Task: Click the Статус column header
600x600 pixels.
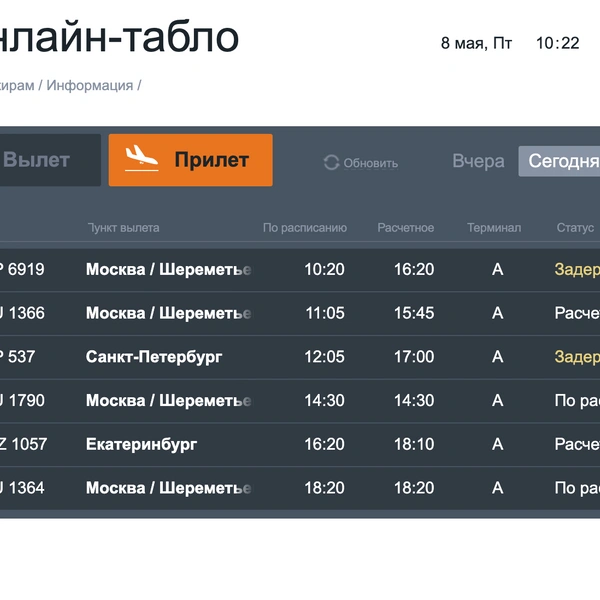Action: click(575, 228)
